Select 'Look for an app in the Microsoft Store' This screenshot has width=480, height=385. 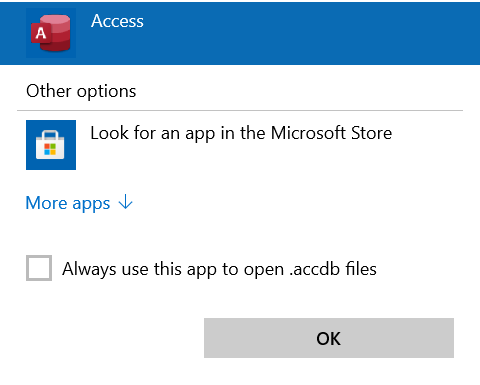[241, 133]
